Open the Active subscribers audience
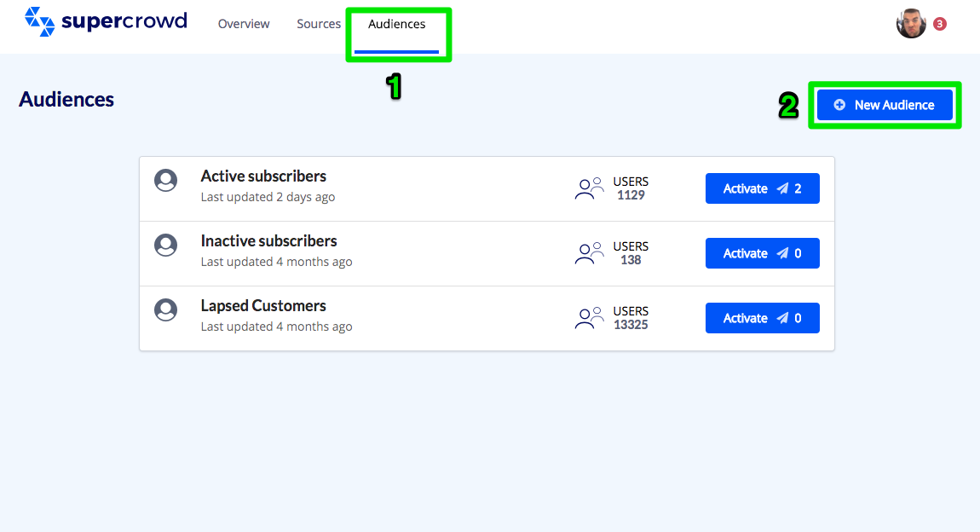The width and height of the screenshot is (980, 532). pos(263,176)
